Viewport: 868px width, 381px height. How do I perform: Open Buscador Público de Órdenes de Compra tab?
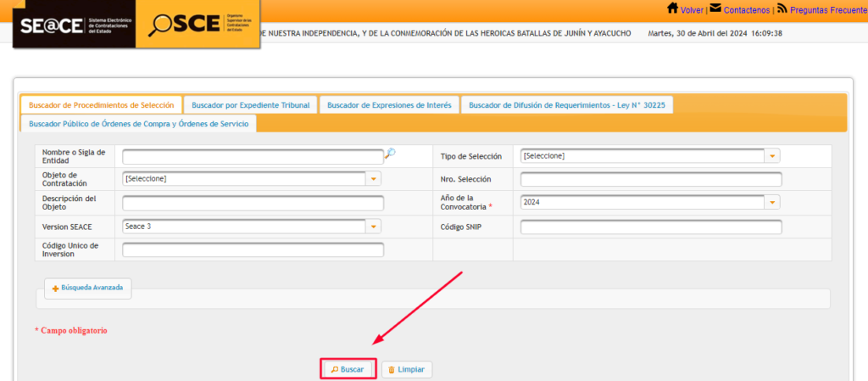click(x=138, y=124)
